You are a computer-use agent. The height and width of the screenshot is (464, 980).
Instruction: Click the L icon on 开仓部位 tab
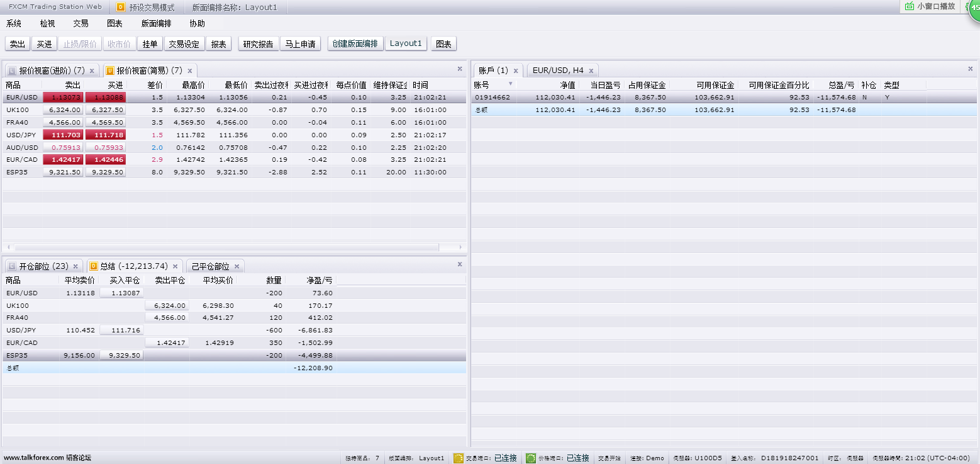[x=12, y=266]
